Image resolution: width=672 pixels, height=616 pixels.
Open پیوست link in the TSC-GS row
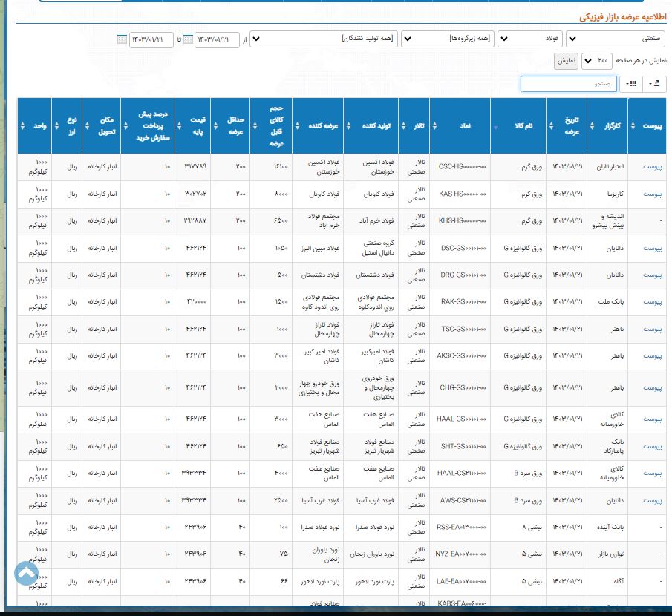click(652, 330)
